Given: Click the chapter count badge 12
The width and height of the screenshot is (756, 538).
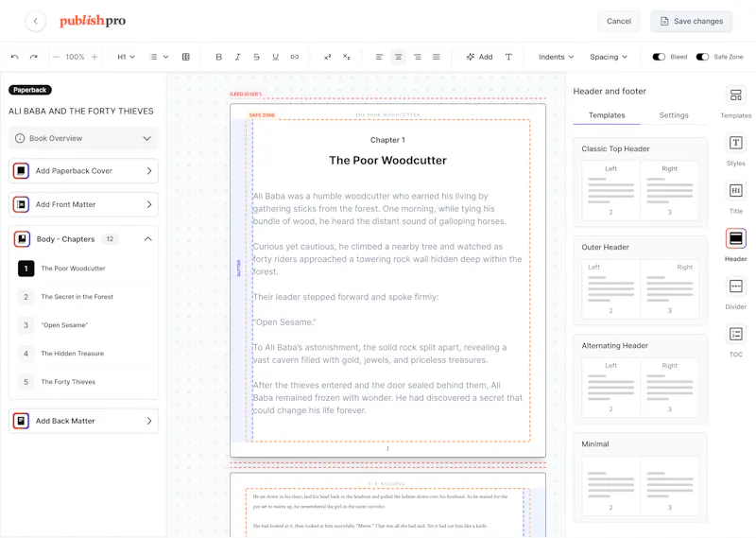Looking at the screenshot, I should (x=110, y=239).
